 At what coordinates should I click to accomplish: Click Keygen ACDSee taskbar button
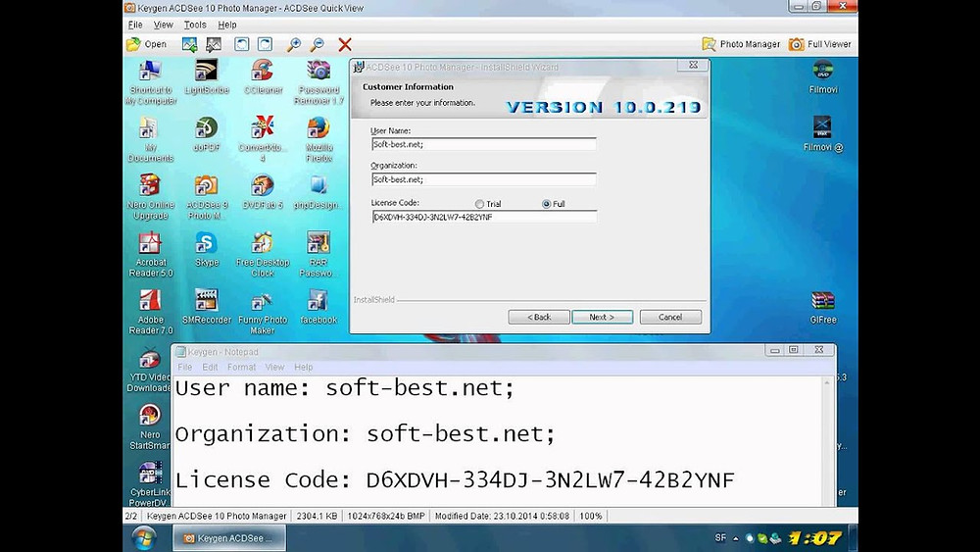point(228,538)
